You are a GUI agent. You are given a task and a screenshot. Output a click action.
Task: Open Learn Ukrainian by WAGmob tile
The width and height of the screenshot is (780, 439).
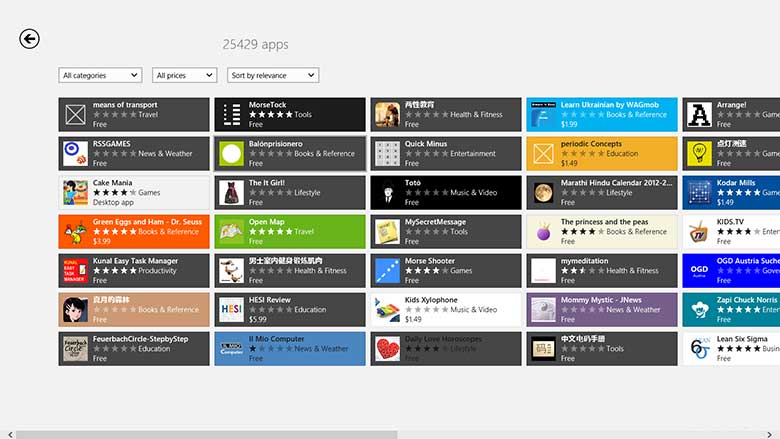[x=602, y=114]
